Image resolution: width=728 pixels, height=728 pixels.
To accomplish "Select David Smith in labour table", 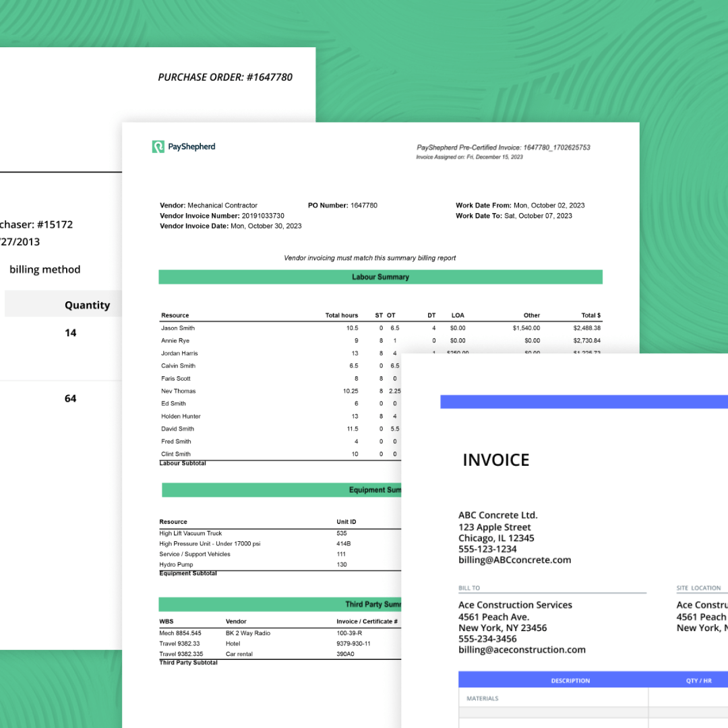I will (x=177, y=429).
